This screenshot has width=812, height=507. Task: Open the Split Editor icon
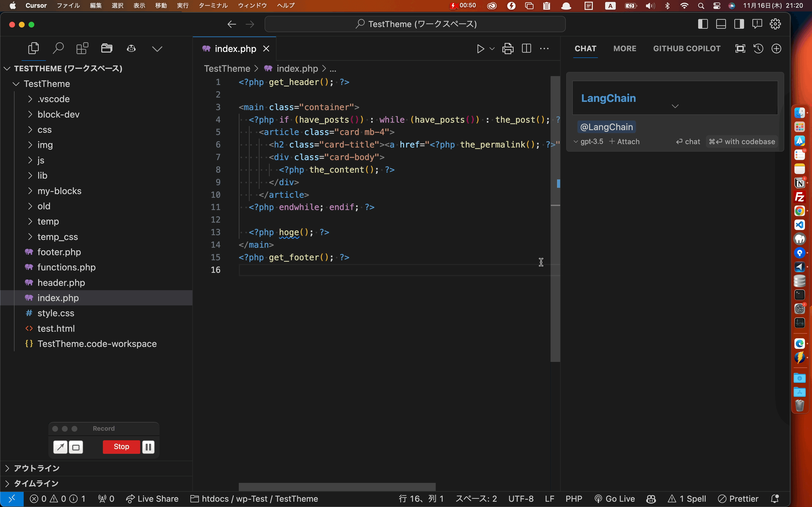click(x=526, y=49)
